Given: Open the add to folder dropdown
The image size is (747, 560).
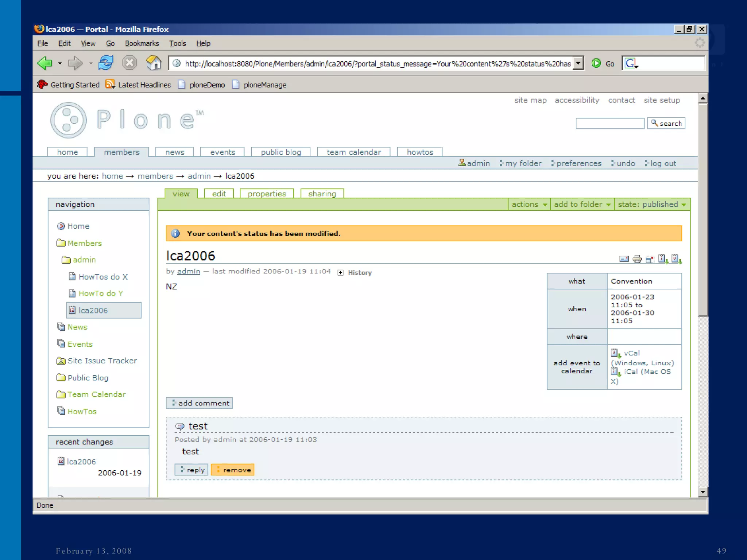Looking at the screenshot, I should coord(582,205).
